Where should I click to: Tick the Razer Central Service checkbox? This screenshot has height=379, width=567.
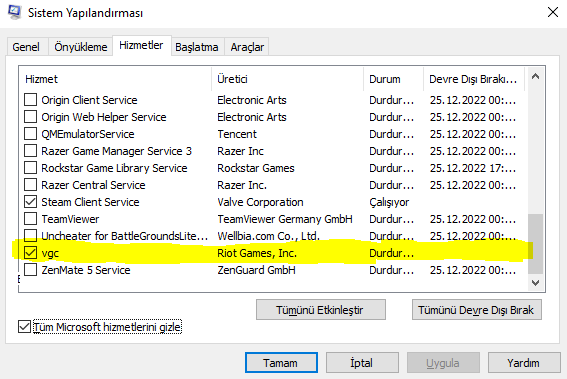point(30,184)
